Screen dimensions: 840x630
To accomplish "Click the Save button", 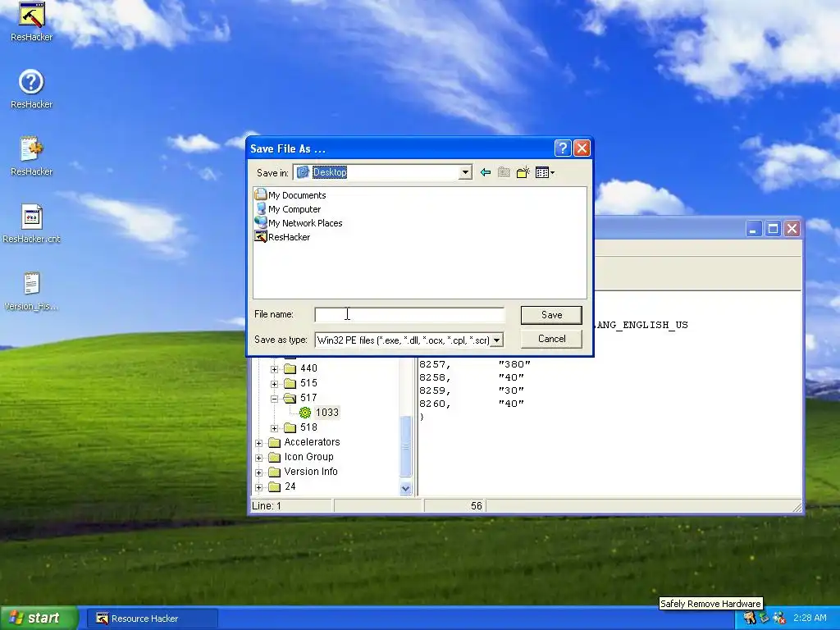I will point(551,315).
